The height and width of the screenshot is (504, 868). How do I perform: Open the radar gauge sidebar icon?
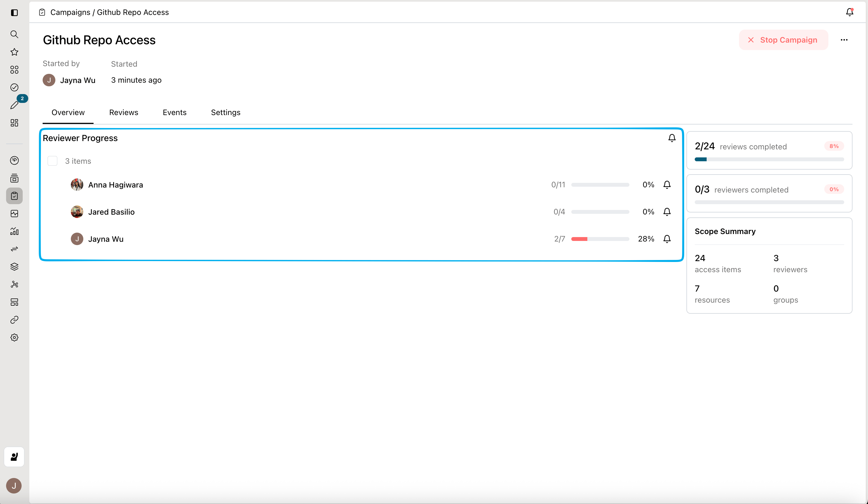14,160
